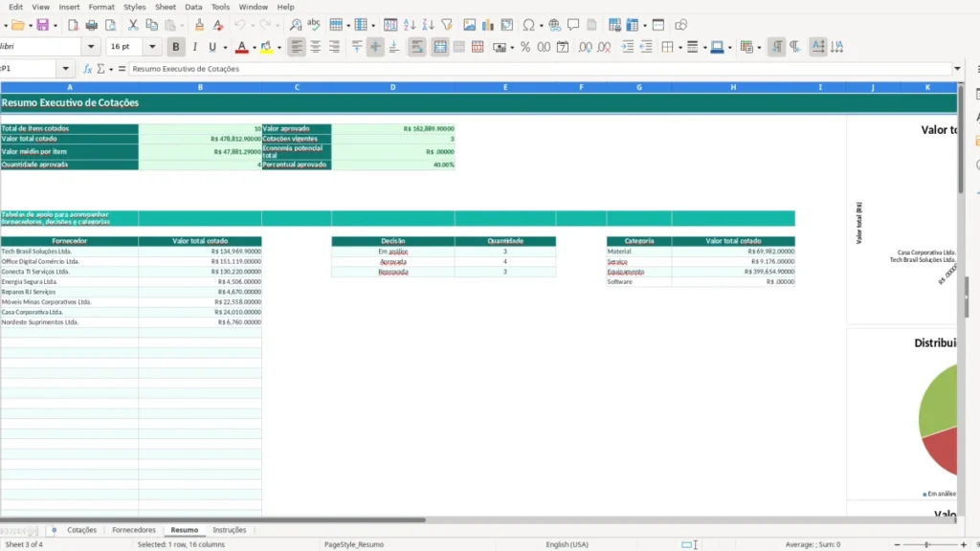This screenshot has height=551, width=980.
Task: Click the formula input line showing Resumo Executivo
Action: pos(542,69)
